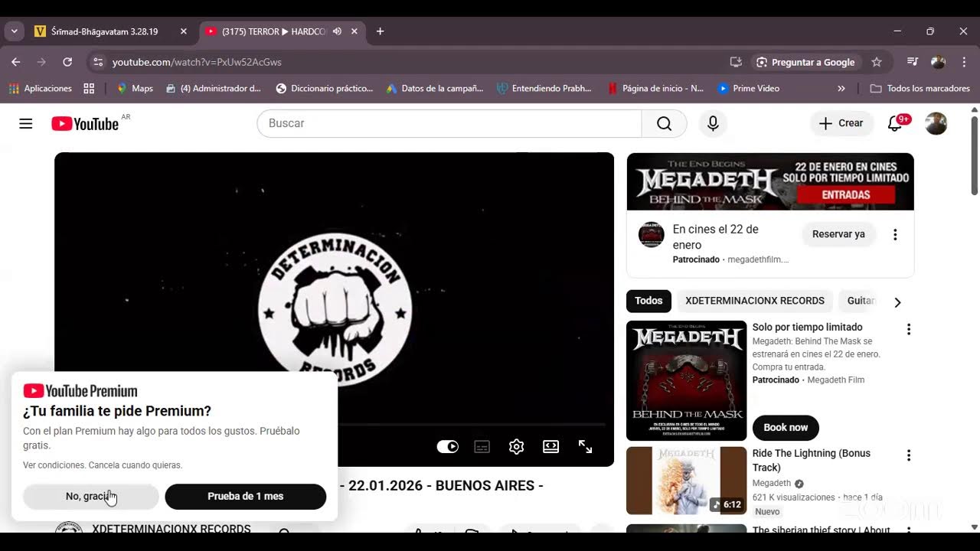Open a new Chrome tab

click(380, 31)
